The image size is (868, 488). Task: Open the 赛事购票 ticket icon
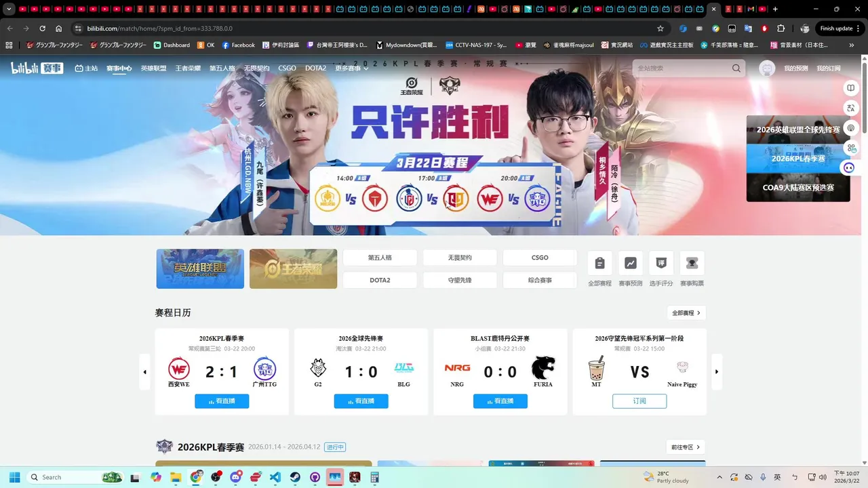692,263
